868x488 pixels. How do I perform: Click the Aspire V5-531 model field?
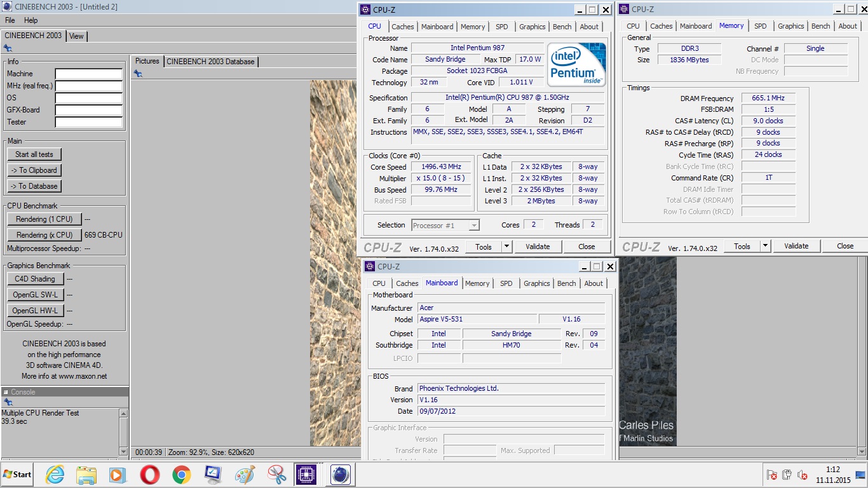[x=477, y=319]
